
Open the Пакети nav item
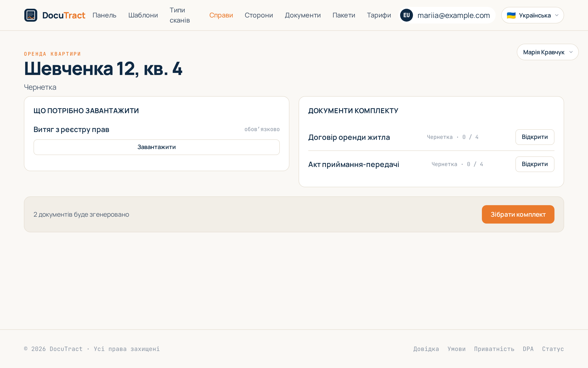[344, 15]
